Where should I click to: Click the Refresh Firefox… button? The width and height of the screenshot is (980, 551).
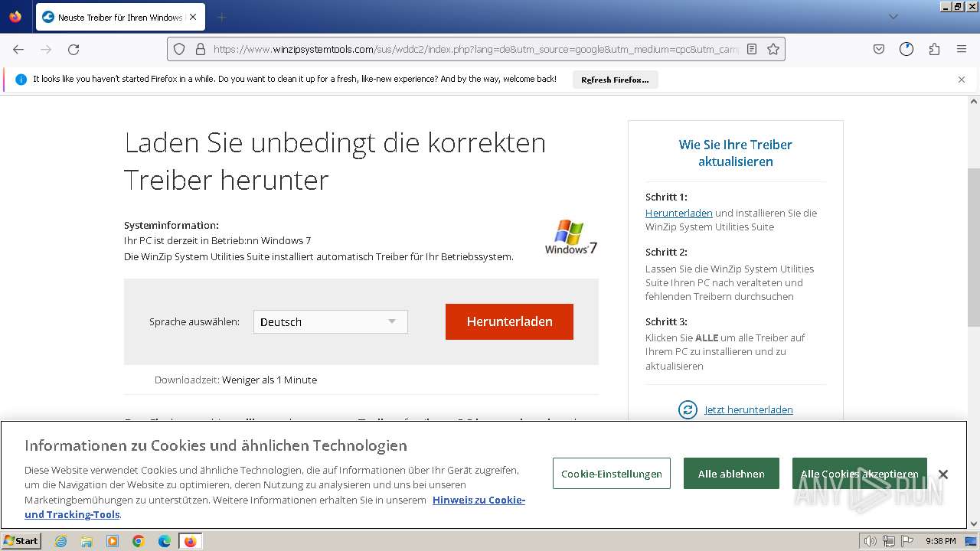pyautogui.click(x=615, y=80)
